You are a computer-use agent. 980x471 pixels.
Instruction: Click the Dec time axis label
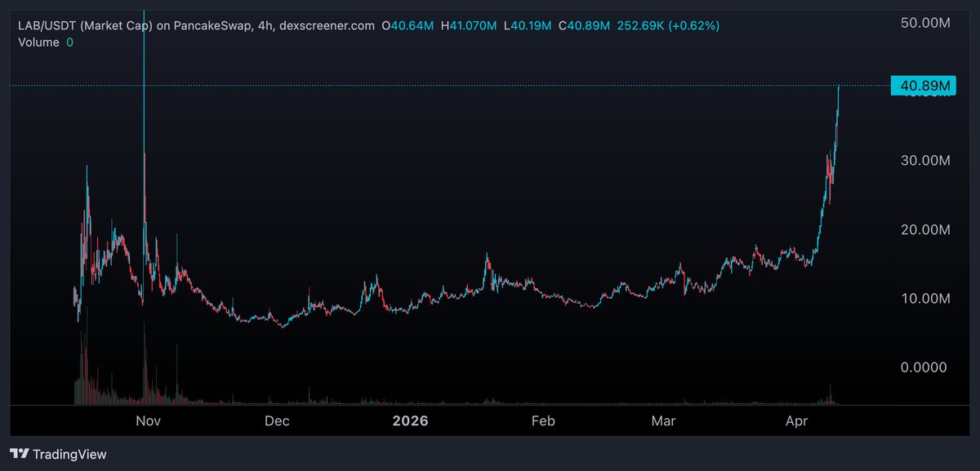(x=277, y=421)
